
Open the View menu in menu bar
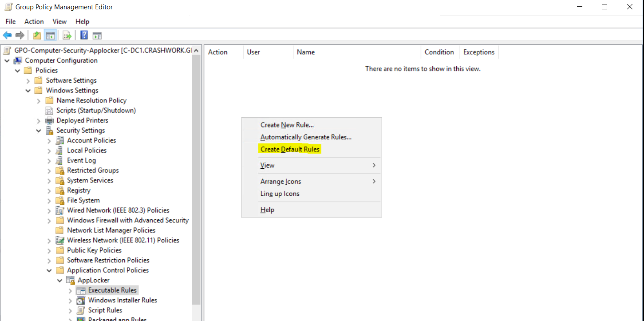point(59,21)
